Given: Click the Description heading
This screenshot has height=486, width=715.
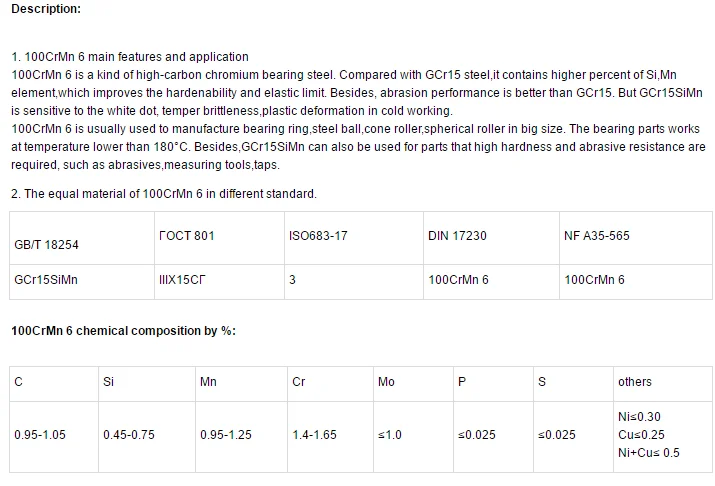Looking at the screenshot, I should [46, 9].
